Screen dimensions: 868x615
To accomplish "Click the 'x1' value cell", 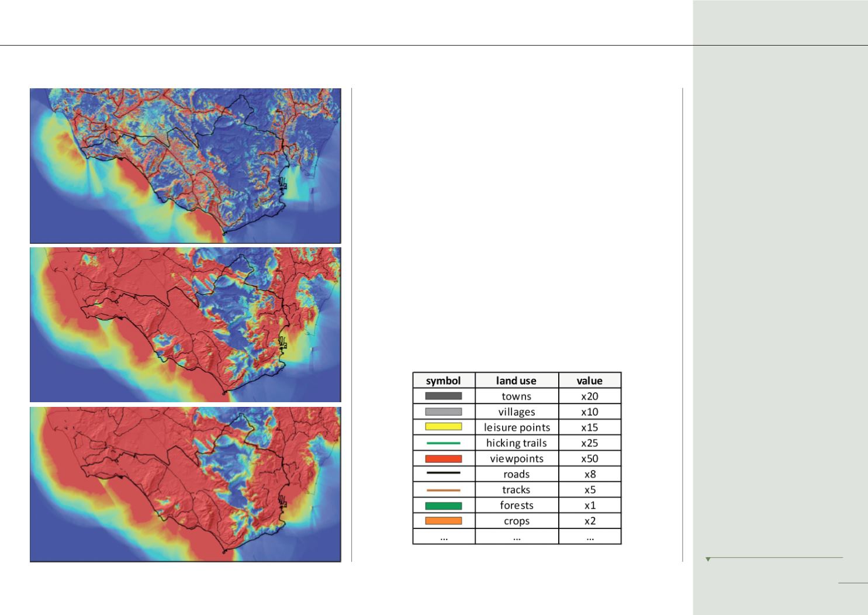I will (590, 506).
